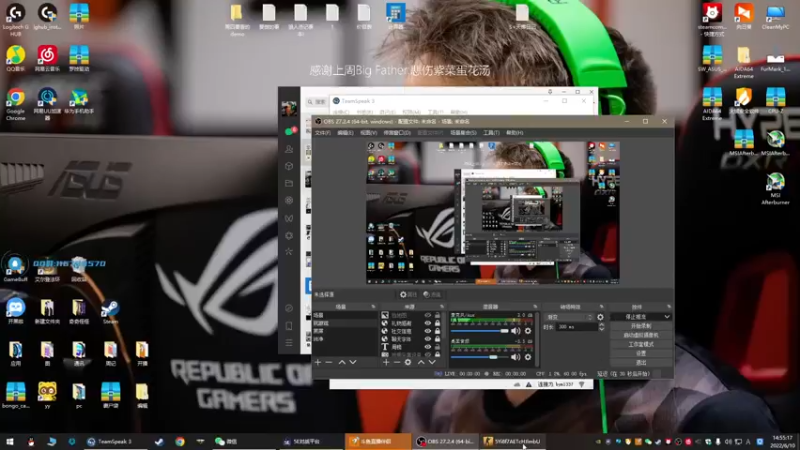800x450 pixels.
Task: Open microphone/Aux audio settings gear
Action: 528,331
